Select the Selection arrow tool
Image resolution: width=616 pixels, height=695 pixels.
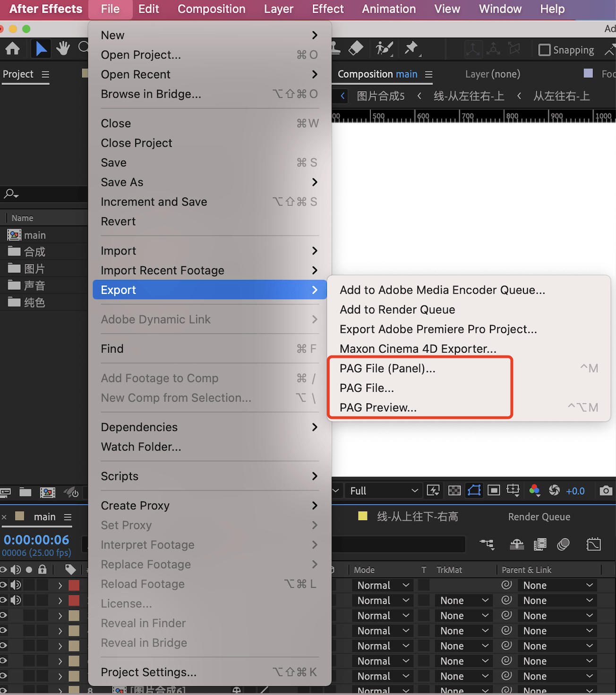pyautogui.click(x=42, y=49)
